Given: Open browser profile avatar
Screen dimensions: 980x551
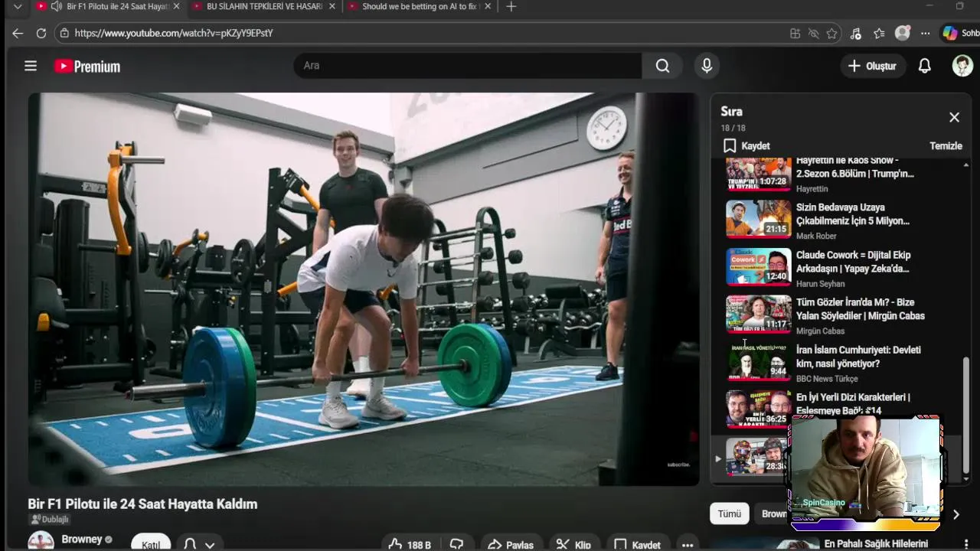Looking at the screenshot, I should (903, 34).
